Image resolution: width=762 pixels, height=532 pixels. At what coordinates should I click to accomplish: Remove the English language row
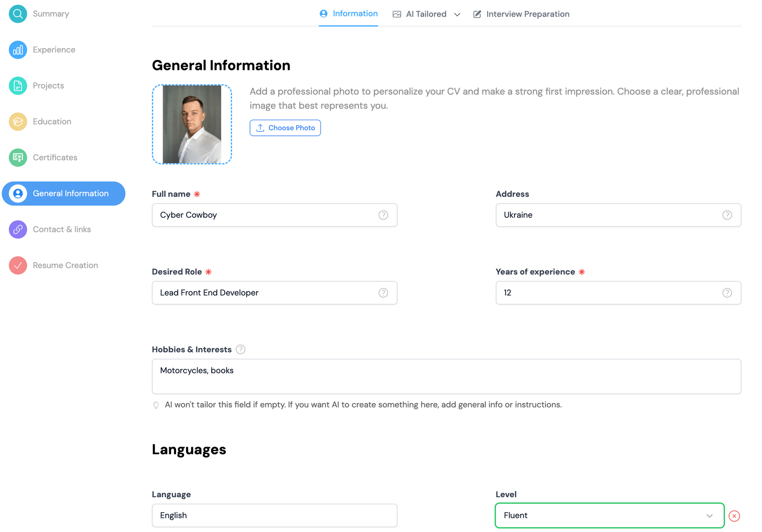coord(735,516)
